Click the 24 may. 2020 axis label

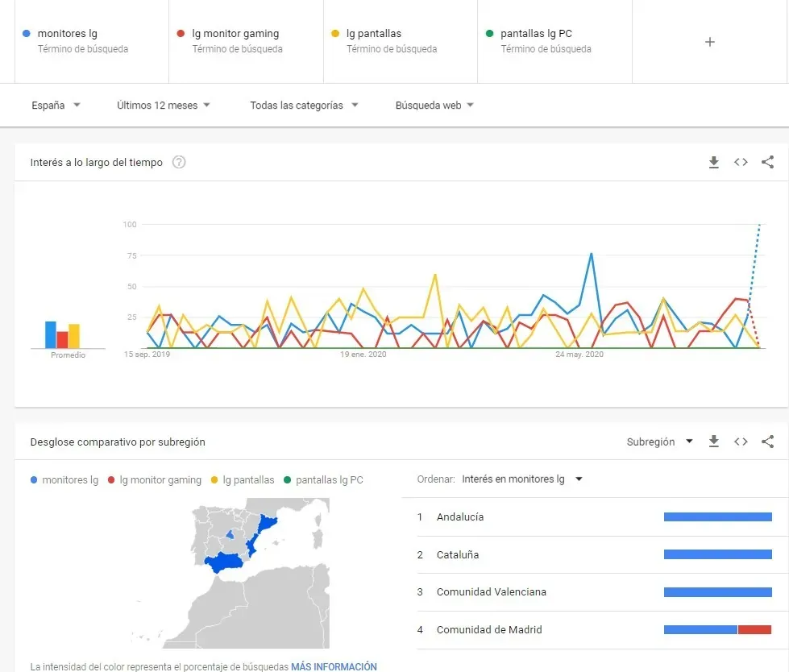click(579, 354)
